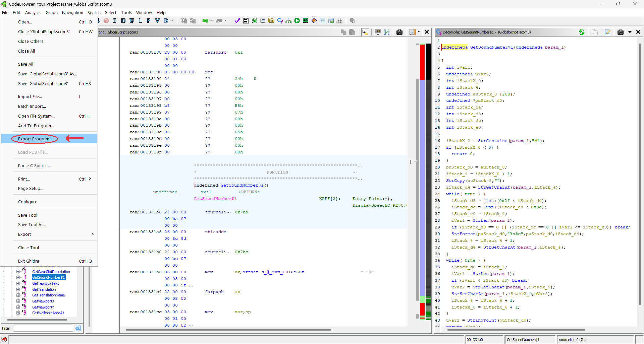Click the Listing horizontal scrollbar
This screenshot has width=644, height=344.
[x=228, y=330]
